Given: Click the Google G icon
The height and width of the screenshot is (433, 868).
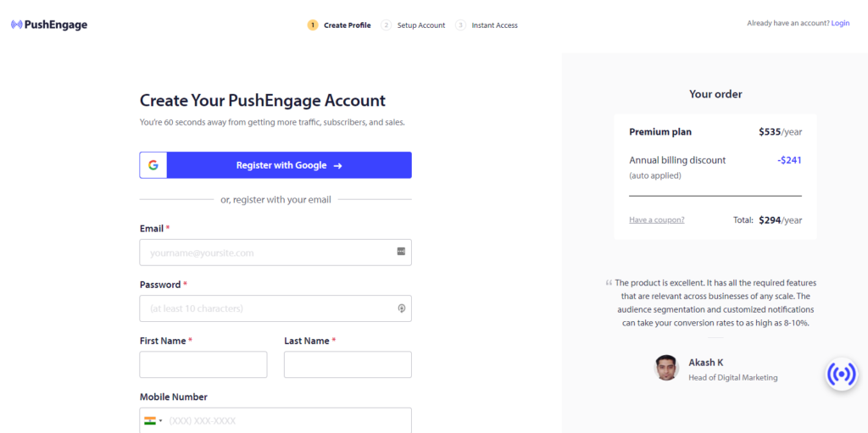Looking at the screenshot, I should click(153, 165).
